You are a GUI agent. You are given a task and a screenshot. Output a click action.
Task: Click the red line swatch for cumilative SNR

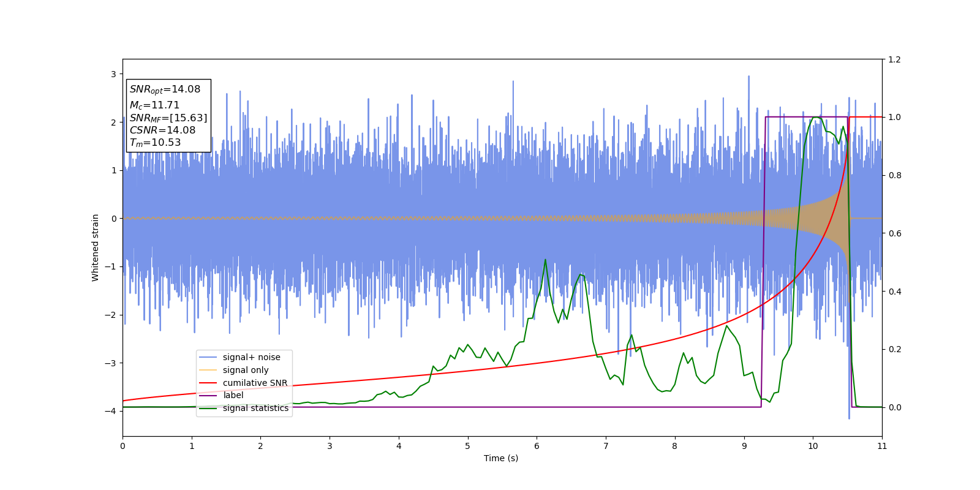click(208, 383)
